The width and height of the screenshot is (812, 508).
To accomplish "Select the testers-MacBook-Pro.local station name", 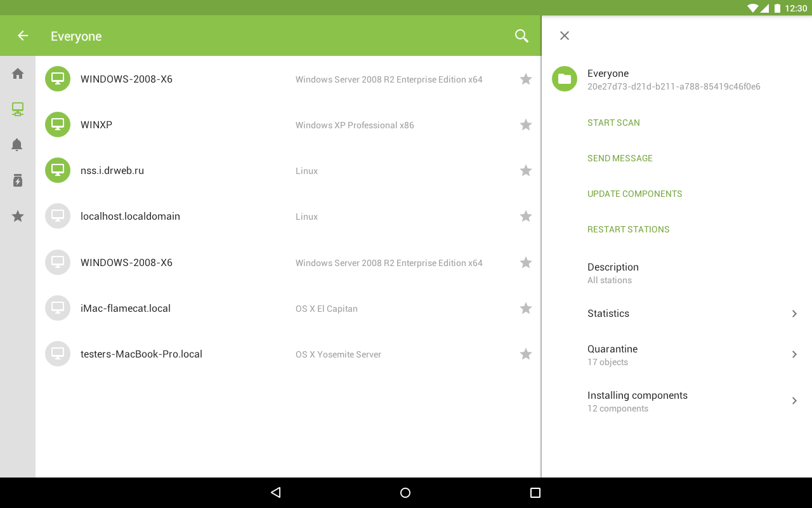I will [x=141, y=354].
